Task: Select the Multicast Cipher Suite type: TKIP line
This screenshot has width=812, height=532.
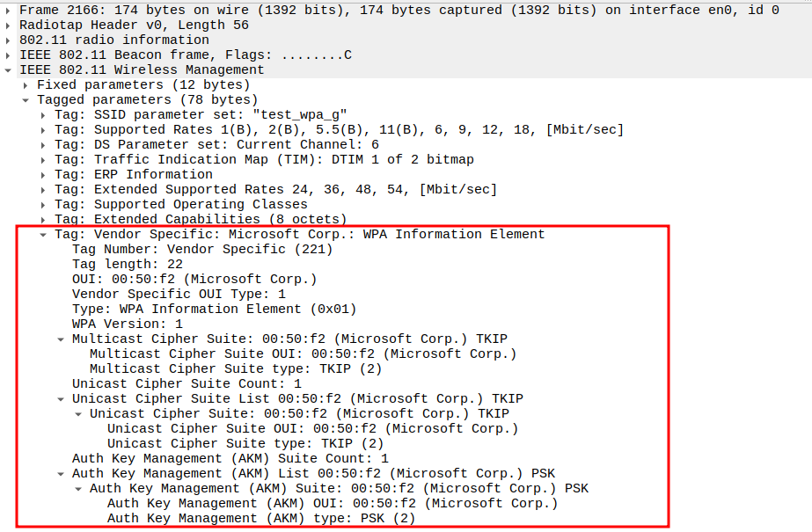Action: pos(237,368)
